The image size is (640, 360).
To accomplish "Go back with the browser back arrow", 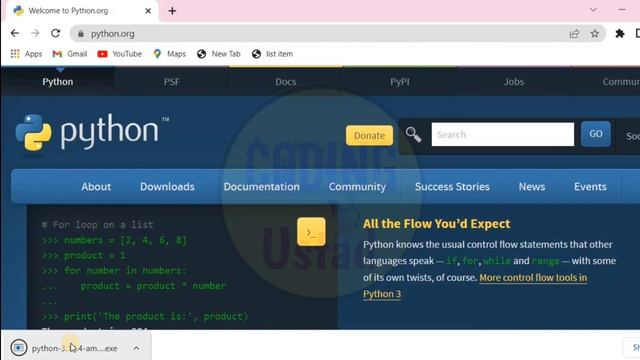I will pyautogui.click(x=15, y=33).
